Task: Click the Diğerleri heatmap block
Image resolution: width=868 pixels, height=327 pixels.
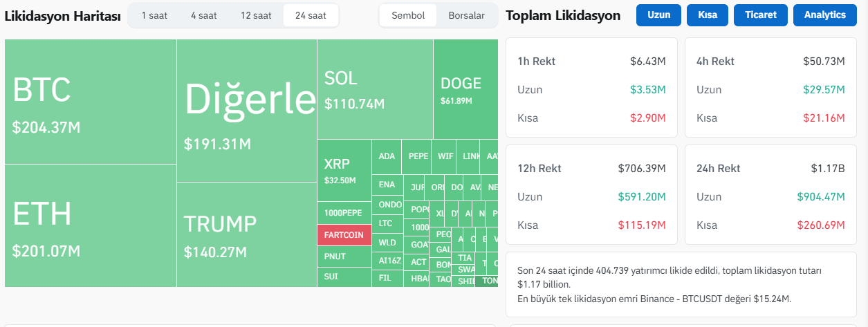Action: point(246,111)
